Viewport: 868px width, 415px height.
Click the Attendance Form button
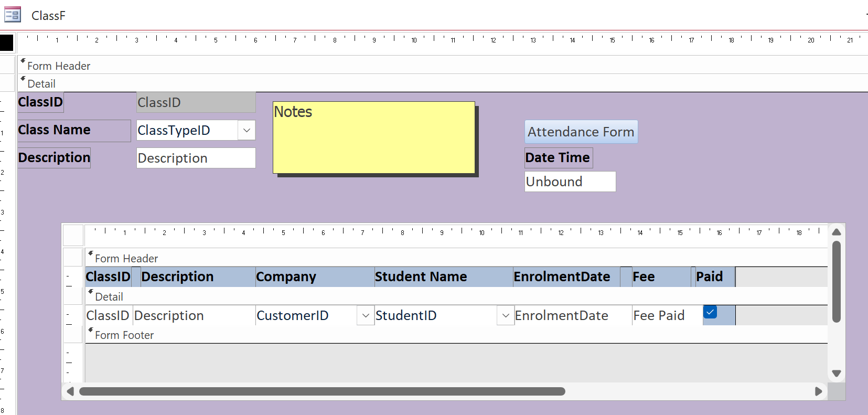click(581, 132)
